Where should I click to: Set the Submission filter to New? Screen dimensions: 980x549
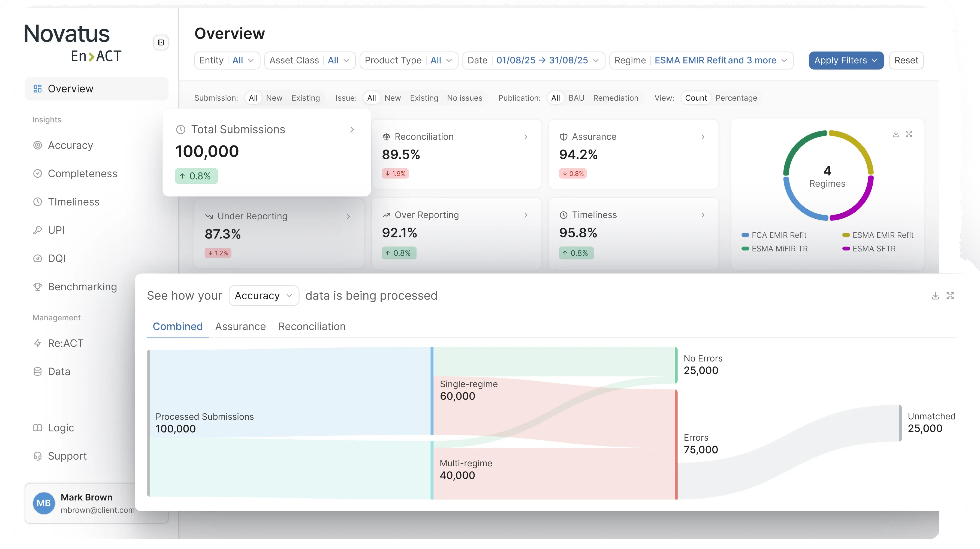pyautogui.click(x=274, y=98)
